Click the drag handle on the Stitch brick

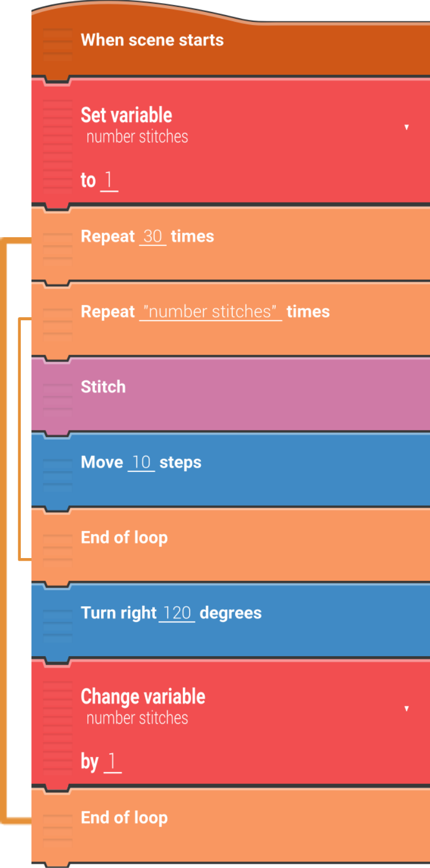tap(57, 397)
